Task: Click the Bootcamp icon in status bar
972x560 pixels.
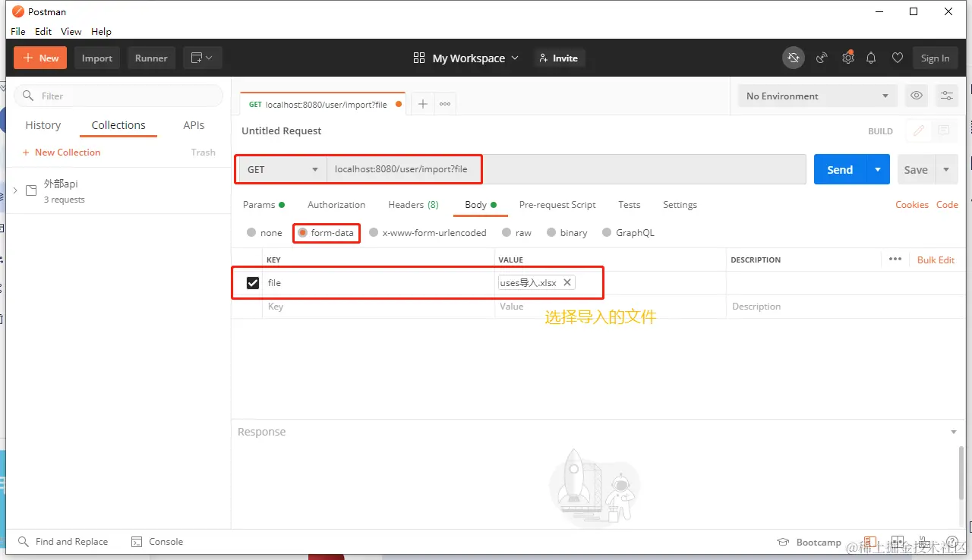Action: pyautogui.click(x=783, y=542)
